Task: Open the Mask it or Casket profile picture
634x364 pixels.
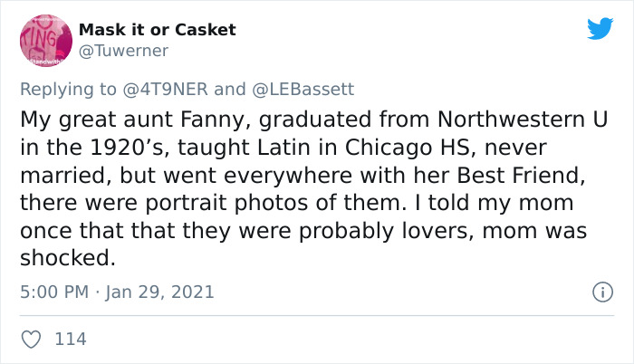Action: [41, 41]
